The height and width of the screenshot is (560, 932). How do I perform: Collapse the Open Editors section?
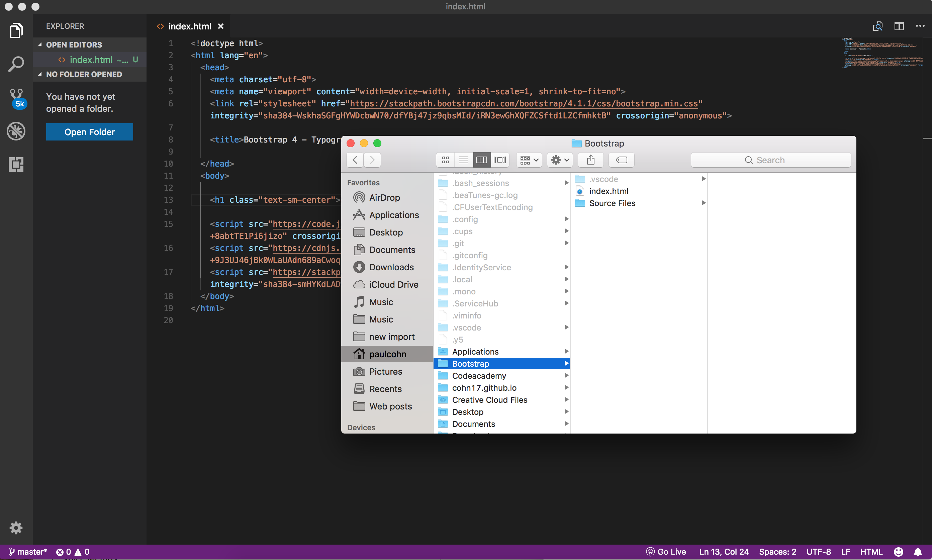(74, 45)
